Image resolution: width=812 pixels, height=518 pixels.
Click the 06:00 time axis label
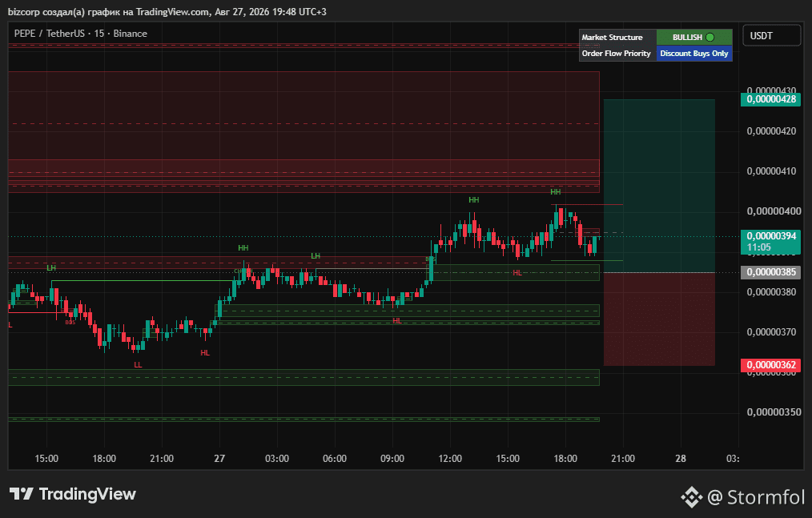(335, 459)
